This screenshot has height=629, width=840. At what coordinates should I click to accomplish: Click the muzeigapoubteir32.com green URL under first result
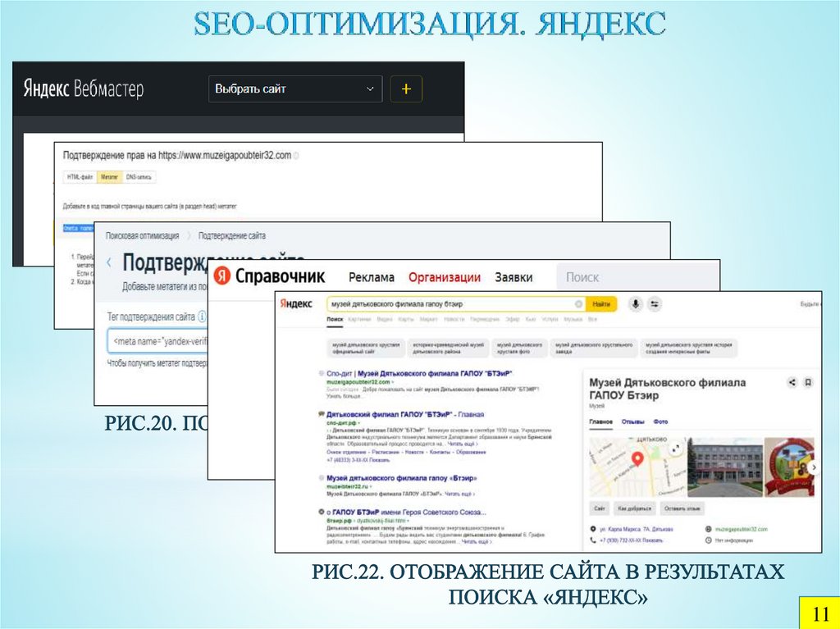click(x=358, y=382)
